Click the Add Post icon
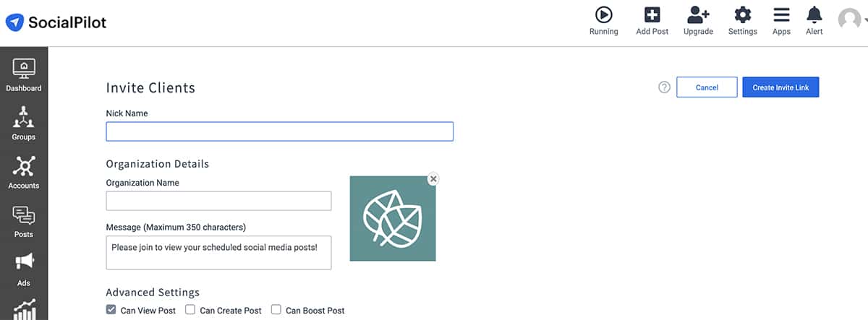 (x=652, y=15)
